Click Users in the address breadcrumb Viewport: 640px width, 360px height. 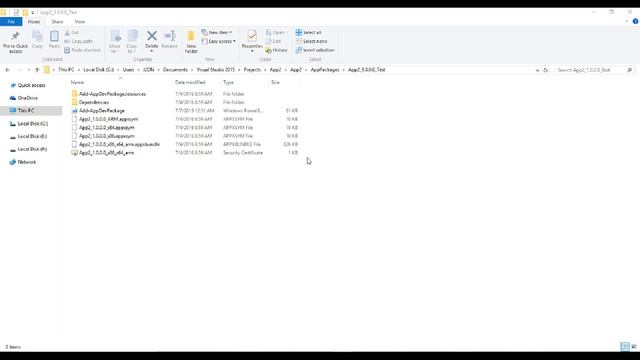coord(128,70)
